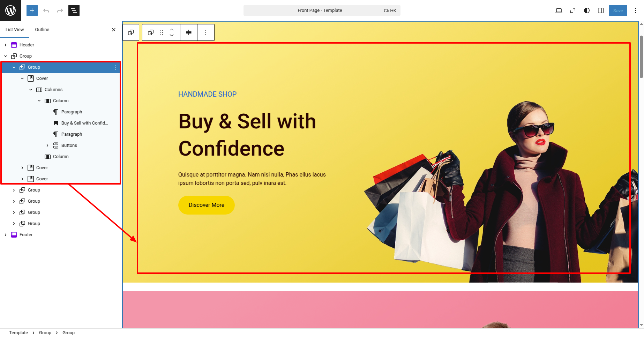Select the List View tab
Image resolution: width=644 pixels, height=337 pixels.
(15, 30)
